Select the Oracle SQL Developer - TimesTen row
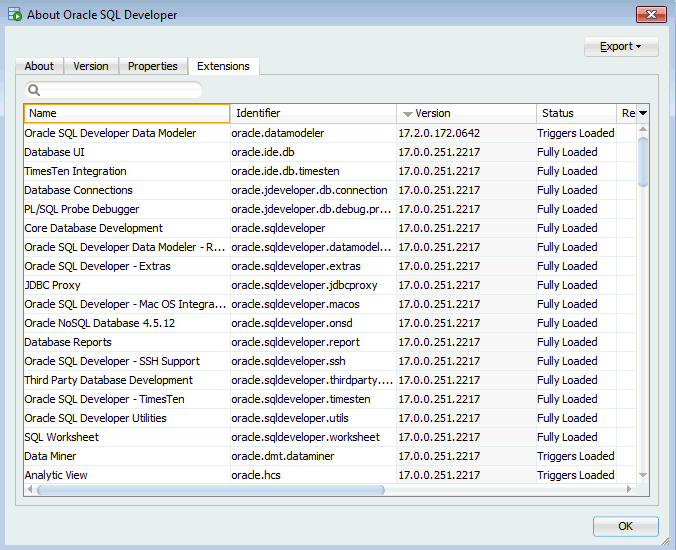676x550 pixels. (x=330, y=399)
